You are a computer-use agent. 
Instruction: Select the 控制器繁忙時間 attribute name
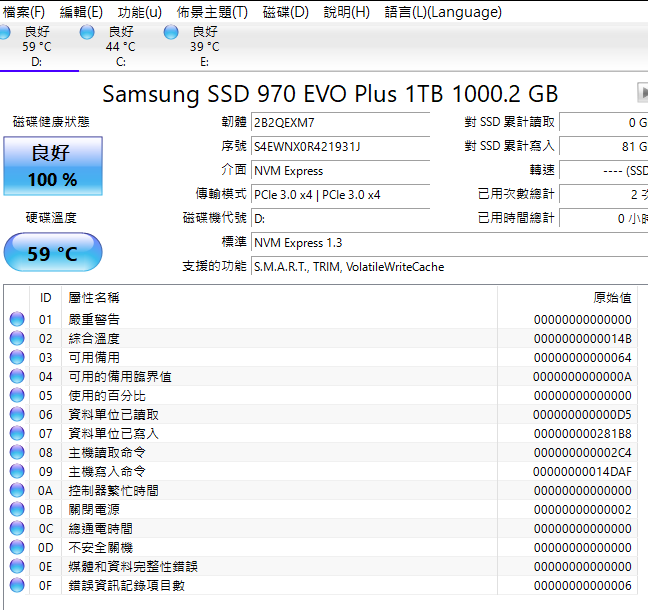pos(113,491)
